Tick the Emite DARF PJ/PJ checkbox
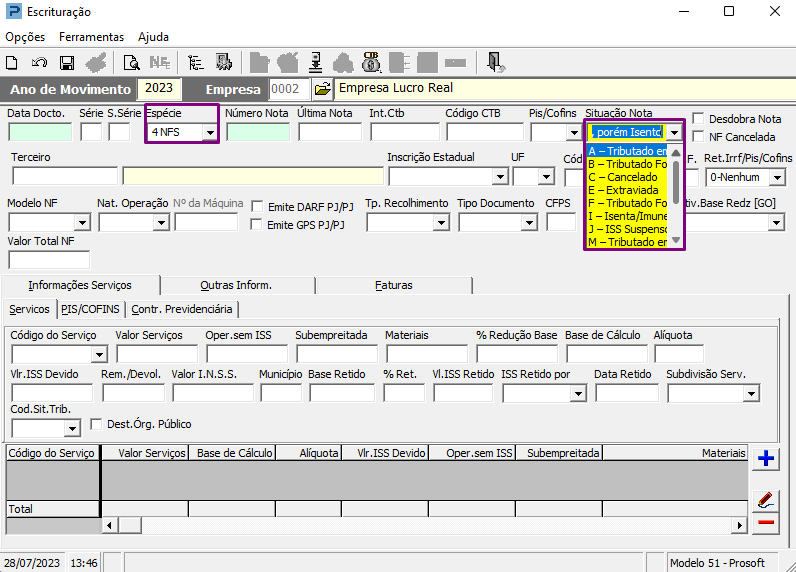Viewport: 796px width, 572px height. pyautogui.click(x=257, y=207)
